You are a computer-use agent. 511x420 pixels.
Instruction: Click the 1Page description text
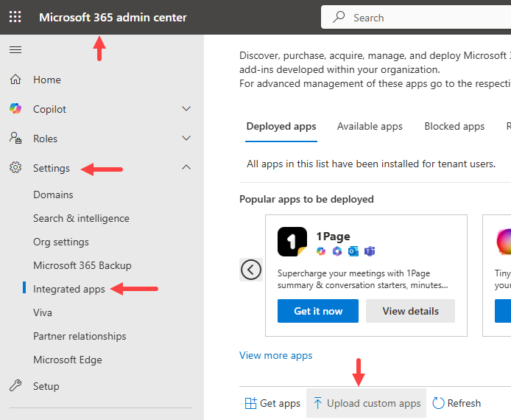[x=363, y=279]
